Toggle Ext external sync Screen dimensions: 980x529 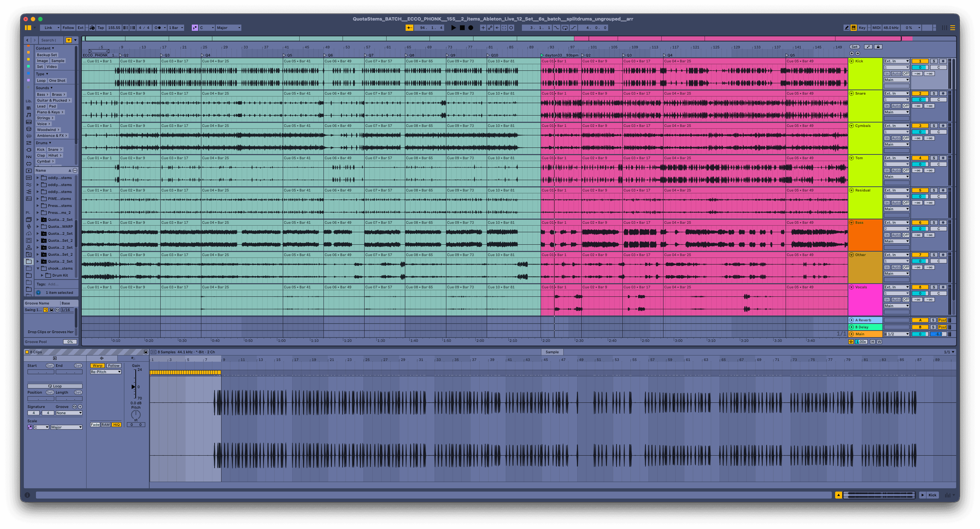click(x=80, y=28)
